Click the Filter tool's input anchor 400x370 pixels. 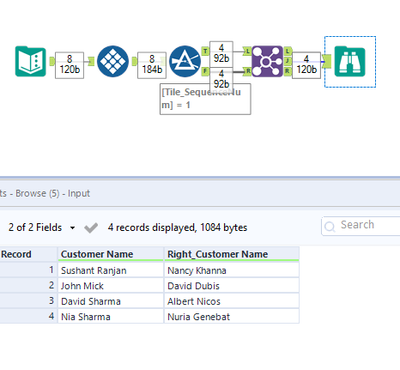(x=163, y=61)
